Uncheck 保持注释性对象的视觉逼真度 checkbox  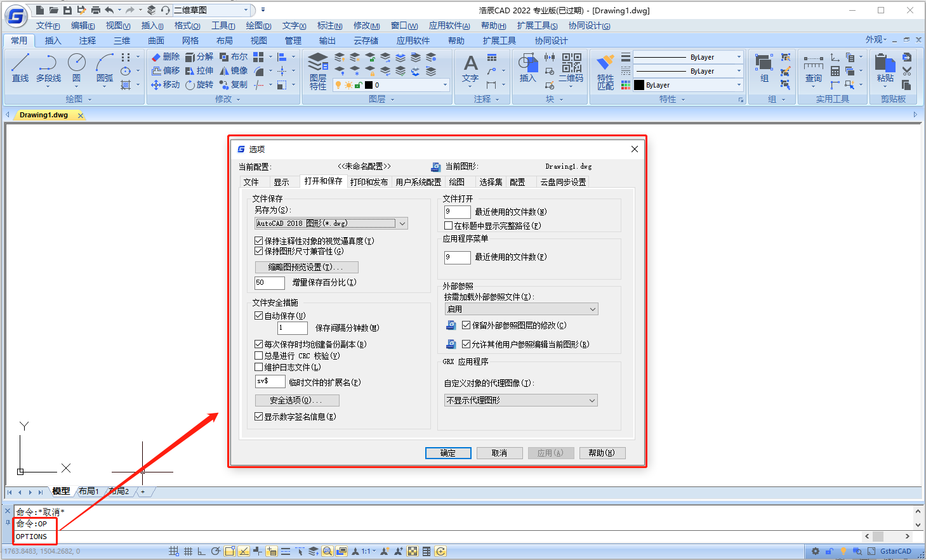(258, 241)
